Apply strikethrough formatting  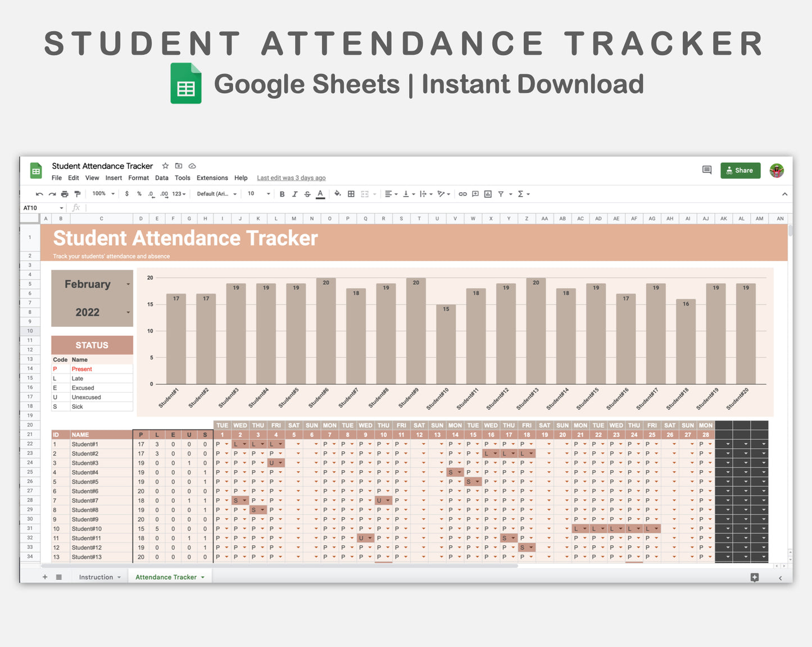307,194
